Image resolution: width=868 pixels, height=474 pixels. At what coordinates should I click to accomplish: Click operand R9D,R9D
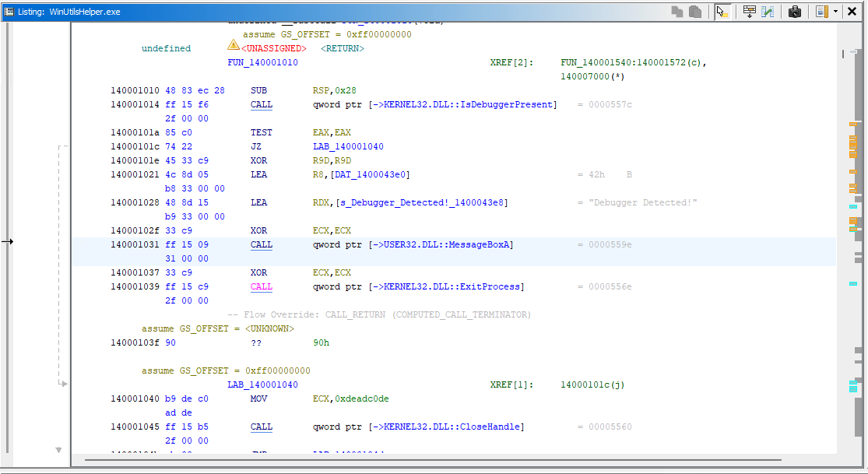332,160
